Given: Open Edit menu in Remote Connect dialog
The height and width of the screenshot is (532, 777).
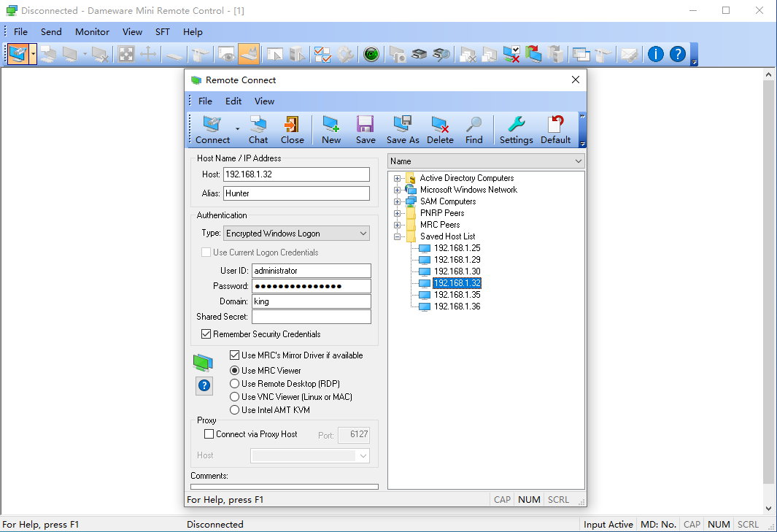Looking at the screenshot, I should click(233, 101).
